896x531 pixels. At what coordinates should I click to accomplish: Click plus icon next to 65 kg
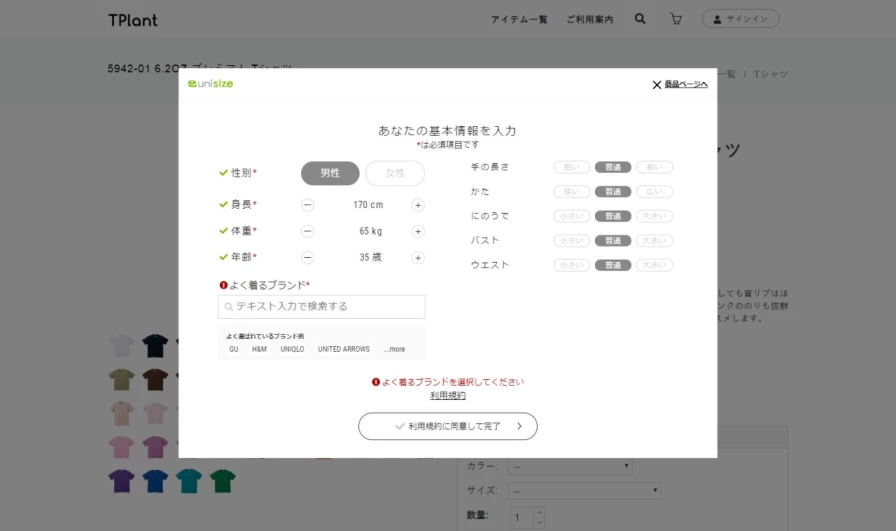tap(418, 231)
